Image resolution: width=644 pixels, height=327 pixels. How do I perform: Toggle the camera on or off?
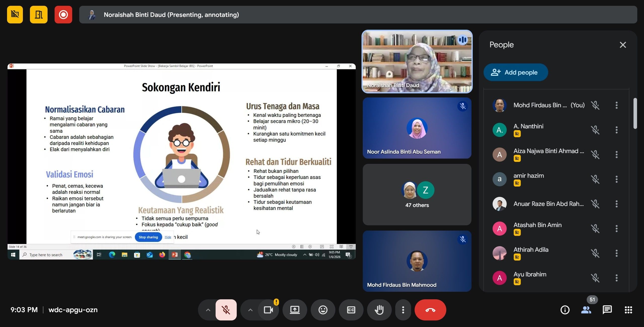[268, 310]
